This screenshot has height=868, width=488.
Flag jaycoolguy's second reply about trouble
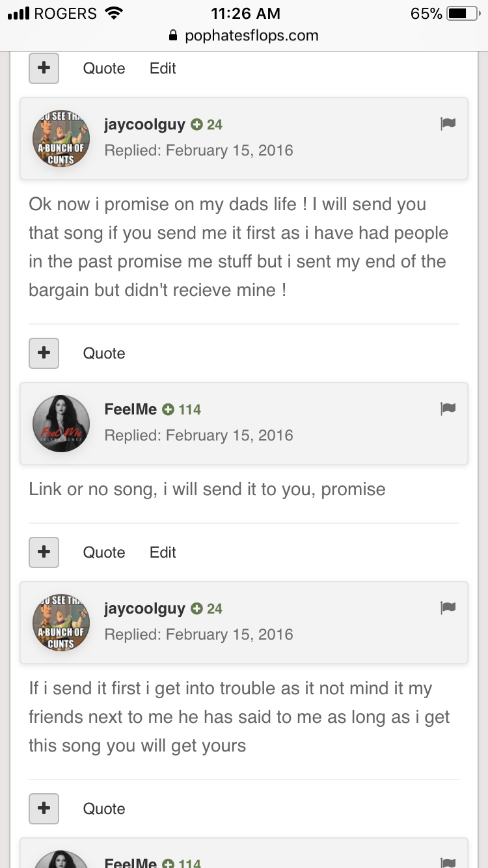pos(448,608)
